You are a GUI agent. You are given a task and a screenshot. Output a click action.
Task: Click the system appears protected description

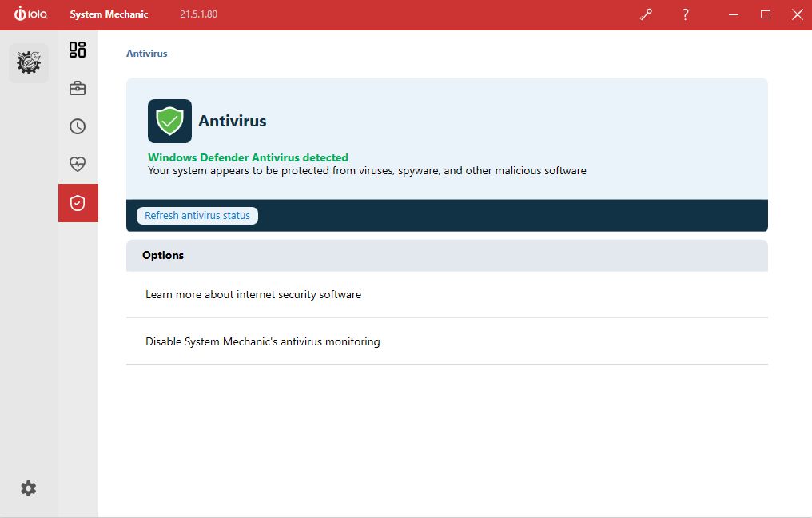[367, 170]
